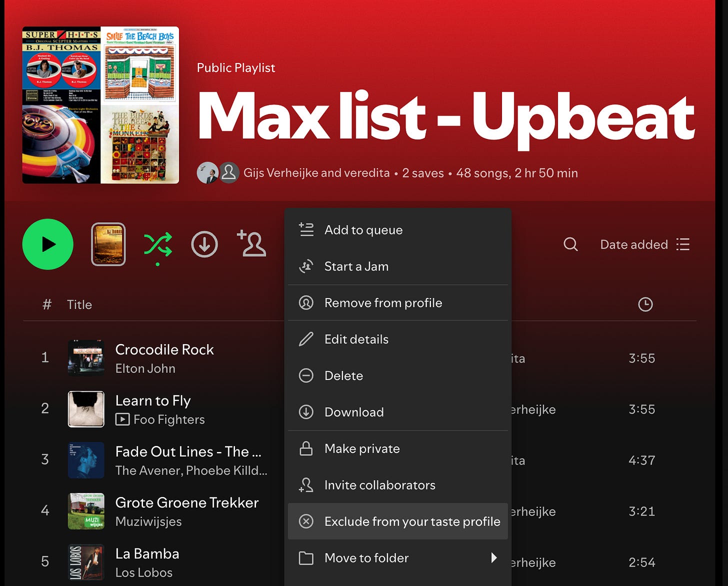728x586 pixels.
Task: Click the duration clock column header
Action: tap(645, 304)
